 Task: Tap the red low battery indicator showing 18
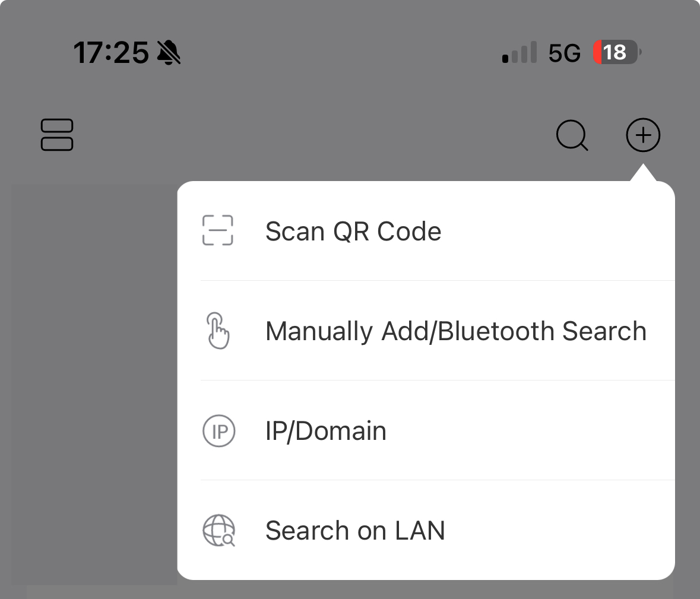click(617, 52)
